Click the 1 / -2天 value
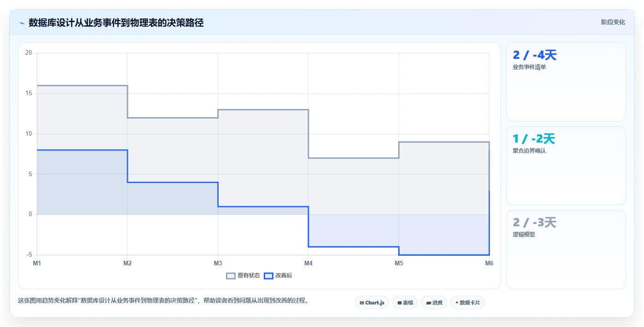 (534, 139)
